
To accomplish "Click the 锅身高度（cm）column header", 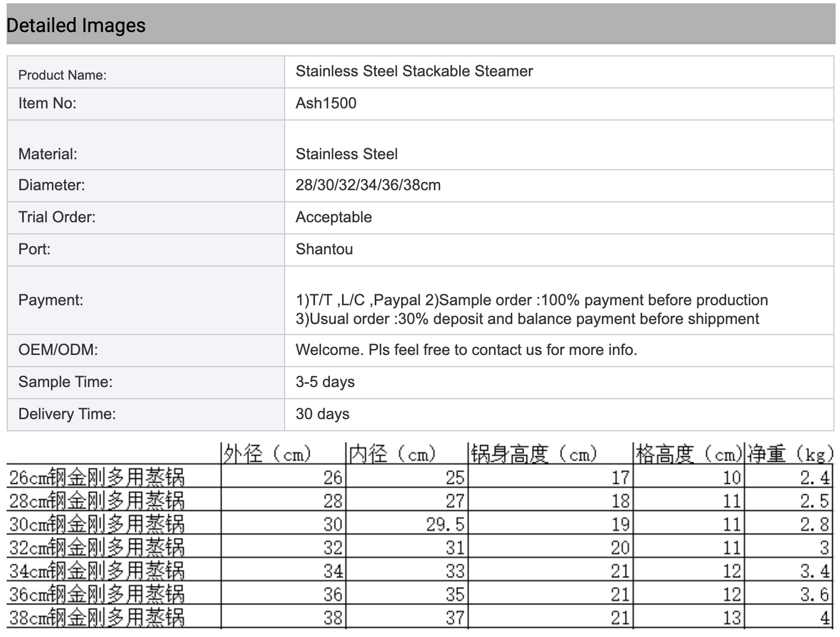I will [x=534, y=454].
